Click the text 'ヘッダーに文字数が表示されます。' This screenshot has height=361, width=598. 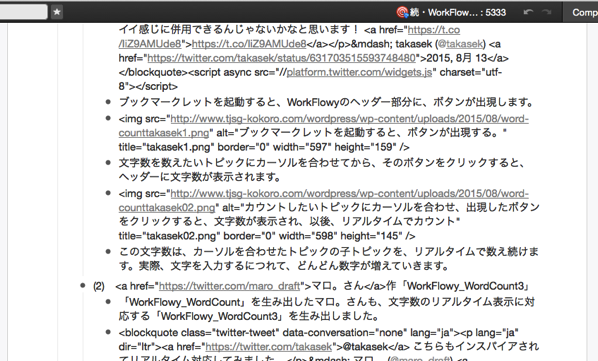tap(200, 177)
